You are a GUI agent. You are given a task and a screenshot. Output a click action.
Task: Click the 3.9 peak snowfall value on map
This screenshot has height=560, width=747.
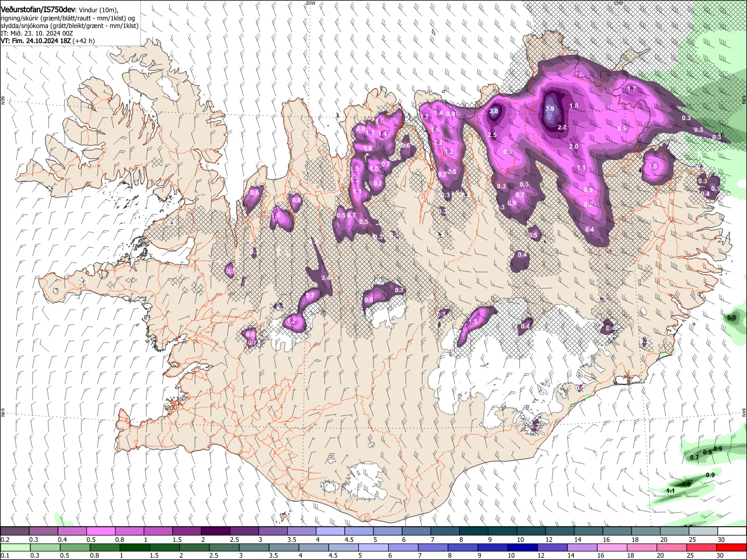tap(550, 108)
